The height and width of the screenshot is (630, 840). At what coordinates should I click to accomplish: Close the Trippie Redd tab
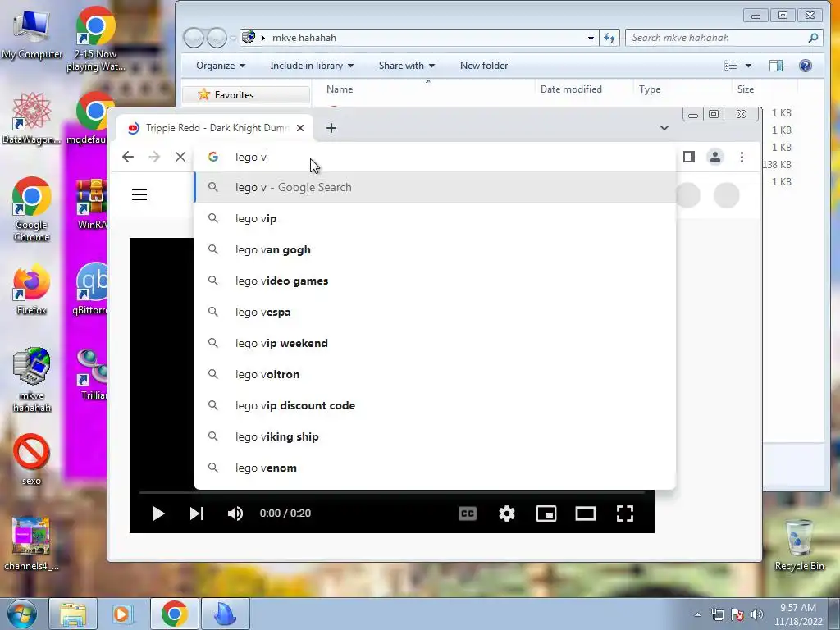pyautogui.click(x=300, y=128)
